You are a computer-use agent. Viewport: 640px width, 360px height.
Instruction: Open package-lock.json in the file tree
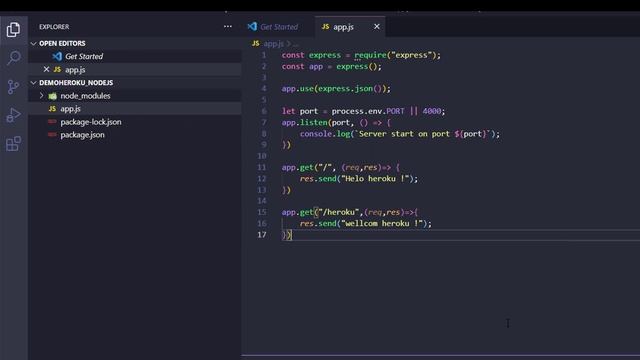click(x=135, y=122)
